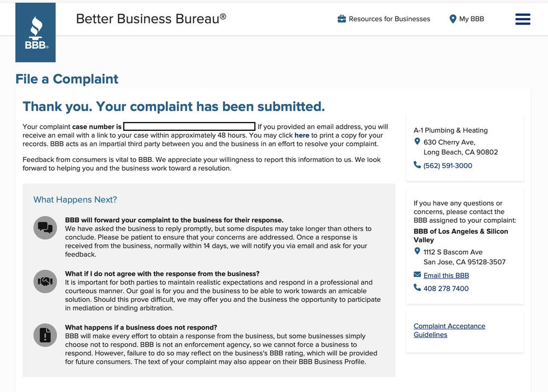The width and height of the screenshot is (548, 392).
Task: Click the handshake icon beside disagreement question
Action: (x=45, y=281)
